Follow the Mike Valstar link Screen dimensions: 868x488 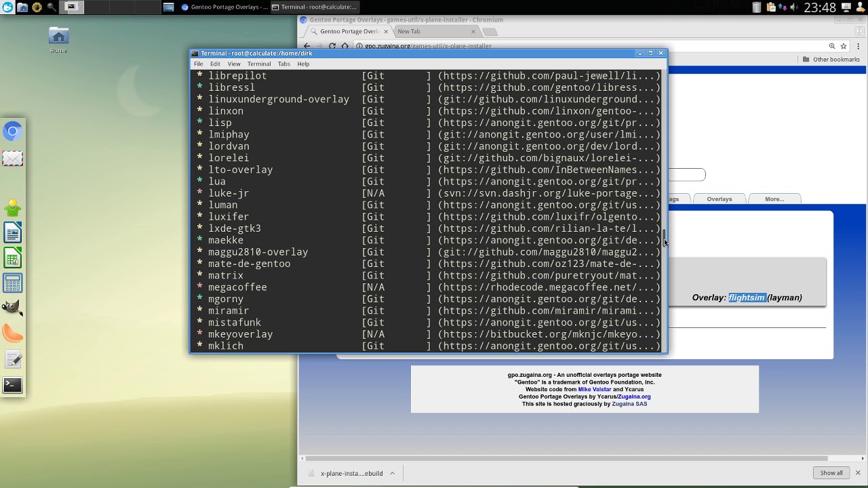pyautogui.click(x=594, y=390)
